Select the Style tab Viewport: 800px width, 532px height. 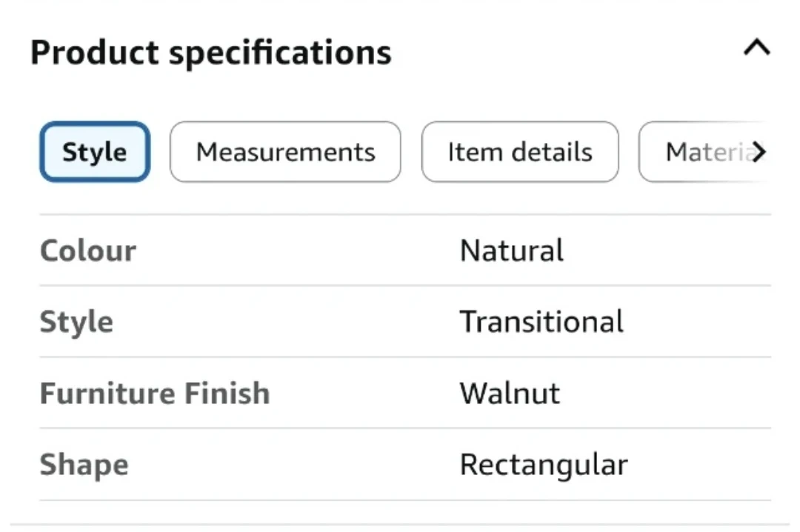(95, 153)
